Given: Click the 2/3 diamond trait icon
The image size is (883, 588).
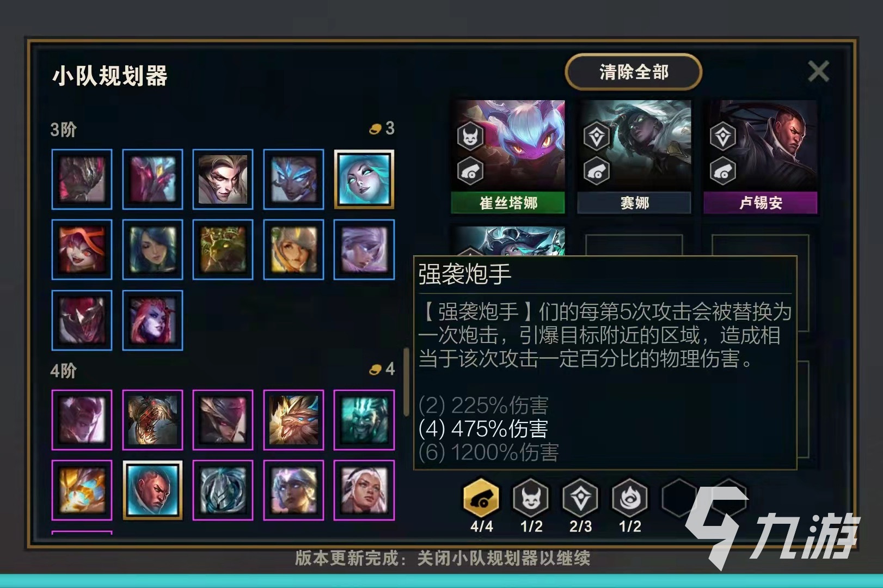Looking at the screenshot, I should (x=580, y=498).
